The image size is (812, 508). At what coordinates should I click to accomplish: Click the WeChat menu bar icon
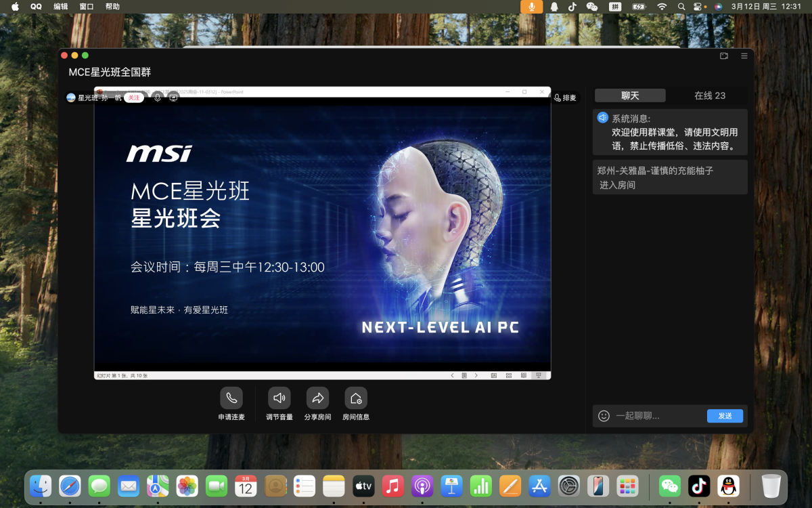pyautogui.click(x=592, y=6)
